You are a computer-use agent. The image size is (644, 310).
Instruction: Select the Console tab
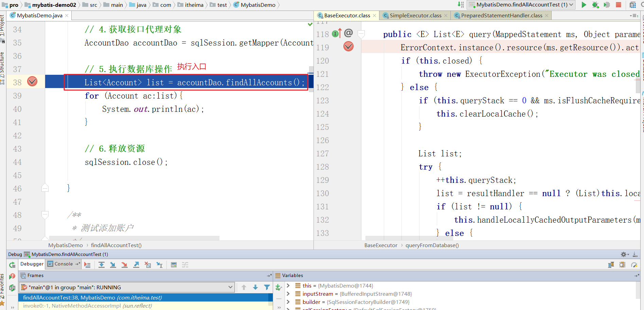(64, 264)
